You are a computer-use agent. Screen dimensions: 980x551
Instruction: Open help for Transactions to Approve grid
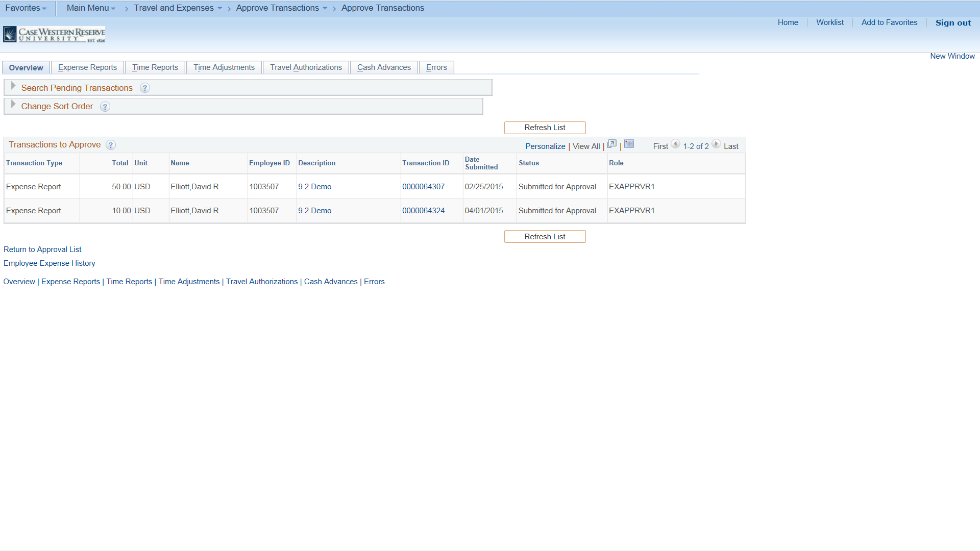(x=111, y=145)
